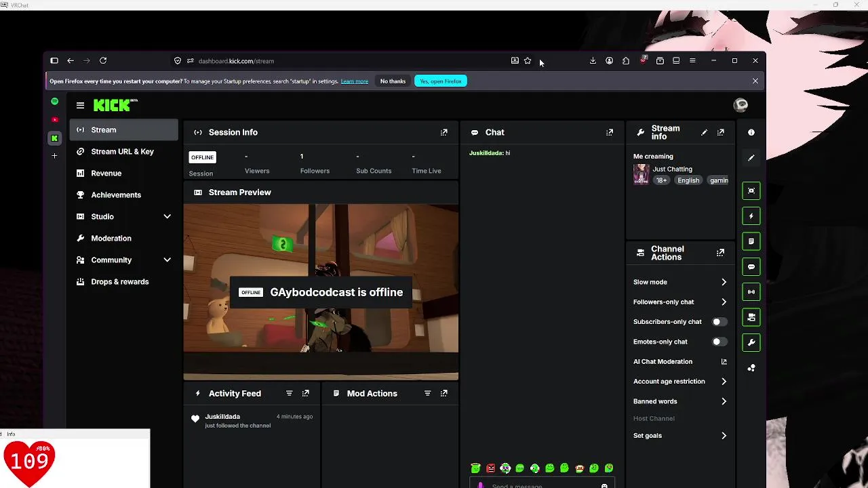Toggle Subscribers-only chat switch

pos(719,322)
